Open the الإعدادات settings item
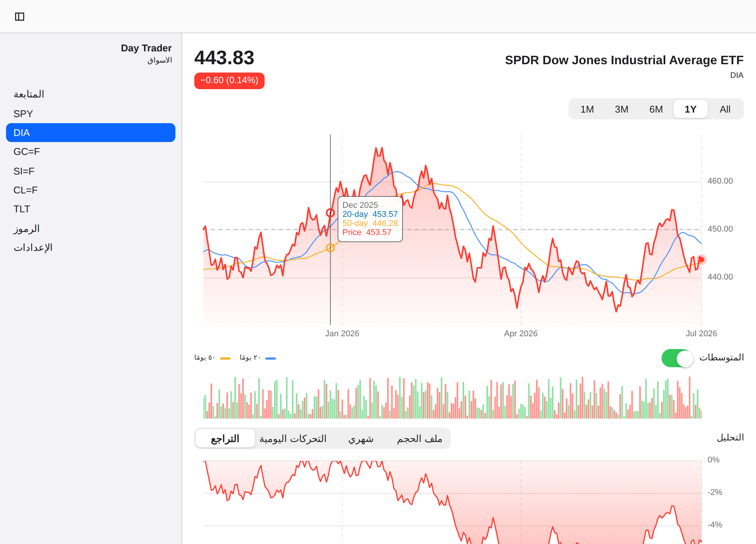Viewport: 756px width, 544px height. pyautogui.click(x=91, y=247)
